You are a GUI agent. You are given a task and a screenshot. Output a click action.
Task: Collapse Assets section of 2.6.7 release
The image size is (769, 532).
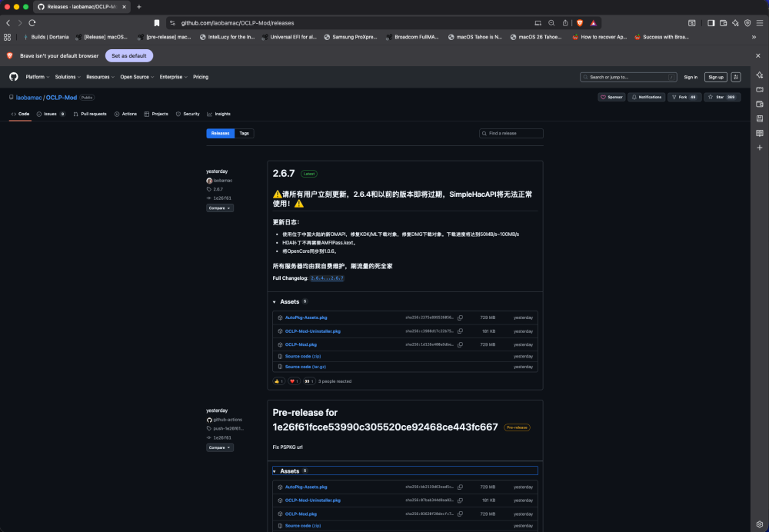(x=290, y=301)
